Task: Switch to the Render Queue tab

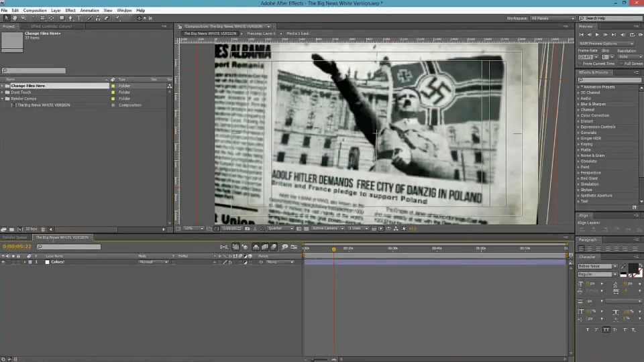Action: pyautogui.click(x=15, y=237)
